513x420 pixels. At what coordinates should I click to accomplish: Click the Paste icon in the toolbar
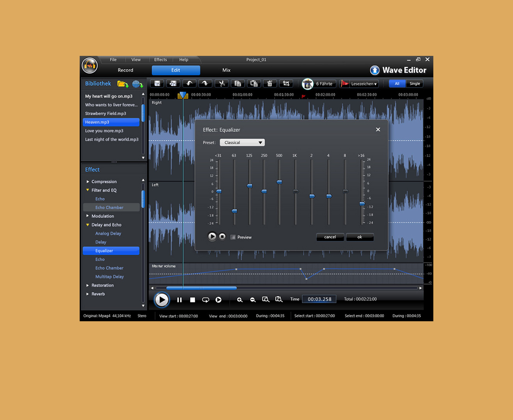pyautogui.click(x=254, y=84)
